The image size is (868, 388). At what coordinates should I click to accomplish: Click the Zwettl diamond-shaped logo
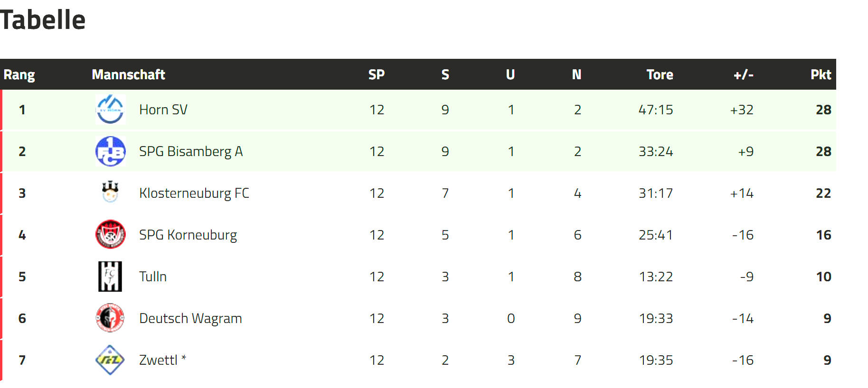pyautogui.click(x=110, y=360)
